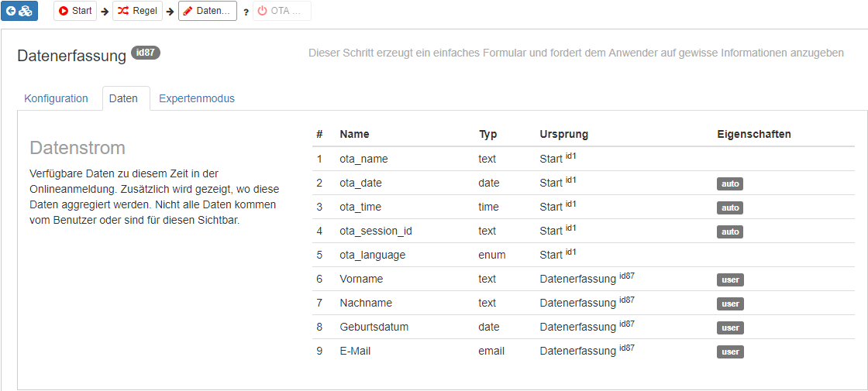Click the blue back button with cubes icon
This screenshot has width=868, height=391.
(x=19, y=11)
